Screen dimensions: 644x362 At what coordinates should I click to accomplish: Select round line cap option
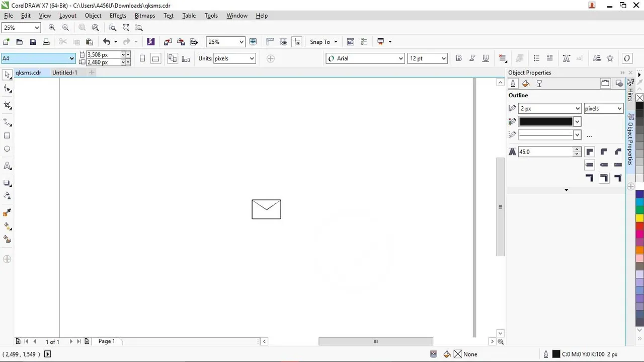pyautogui.click(x=604, y=165)
